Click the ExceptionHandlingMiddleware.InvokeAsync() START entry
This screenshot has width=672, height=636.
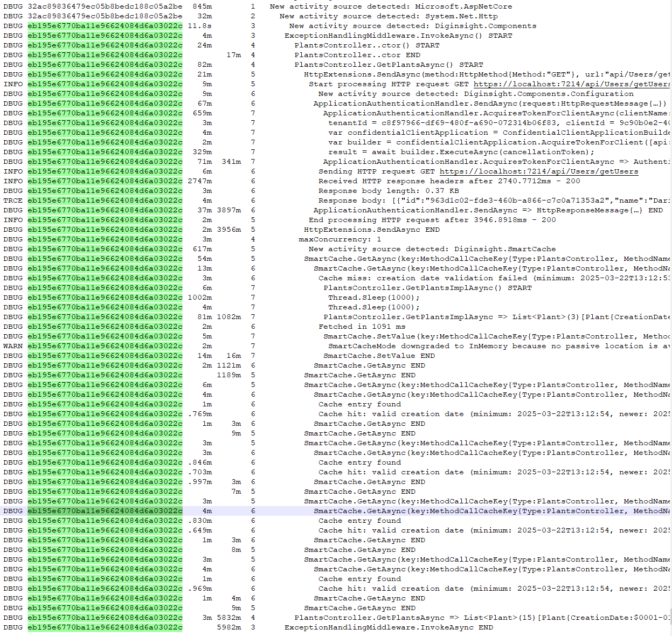[x=398, y=36]
